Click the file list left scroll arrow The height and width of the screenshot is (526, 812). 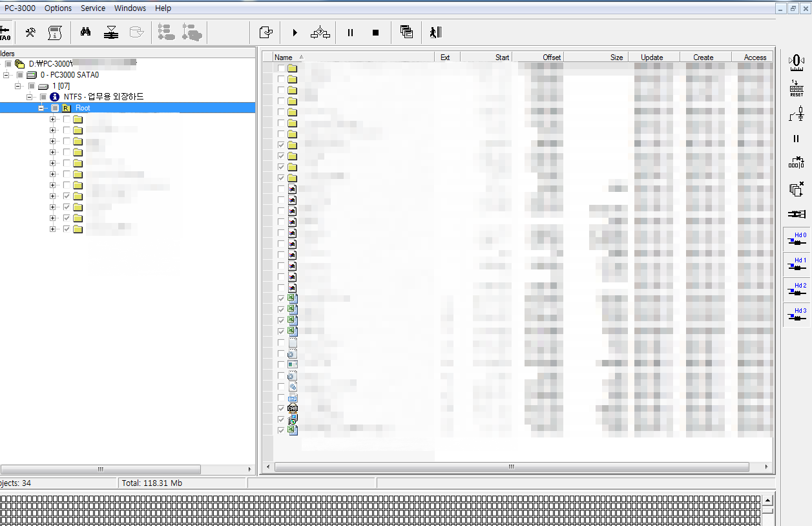[267, 467]
